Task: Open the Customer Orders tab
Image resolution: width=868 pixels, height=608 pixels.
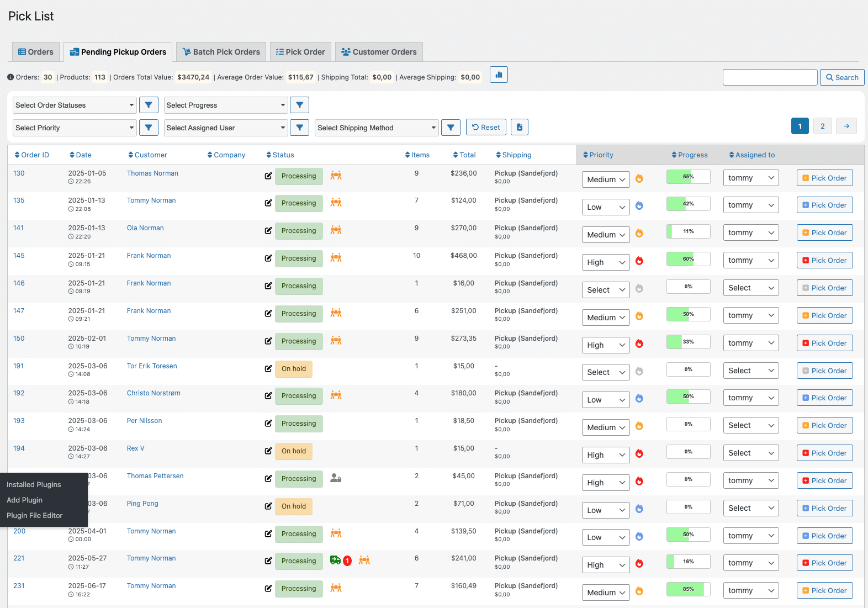Action: 379,52
